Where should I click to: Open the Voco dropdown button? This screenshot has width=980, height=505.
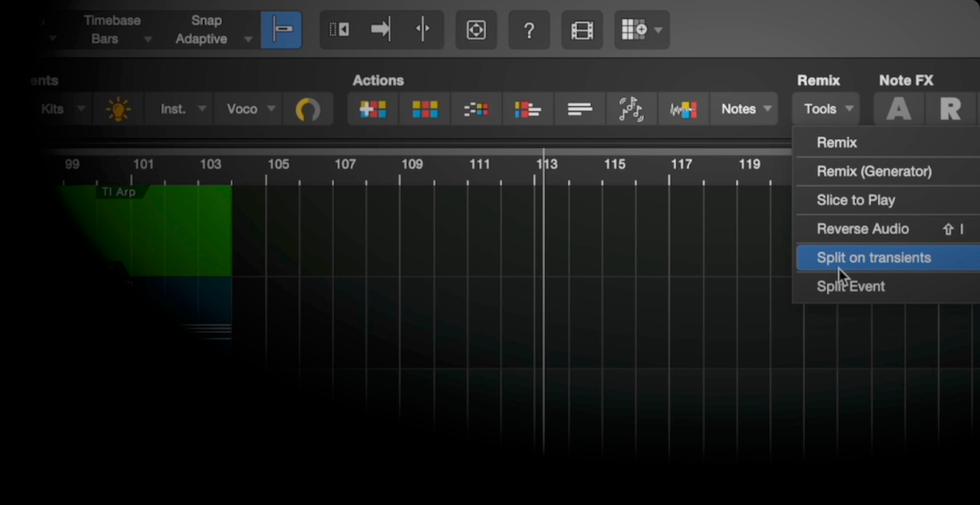[x=250, y=109]
